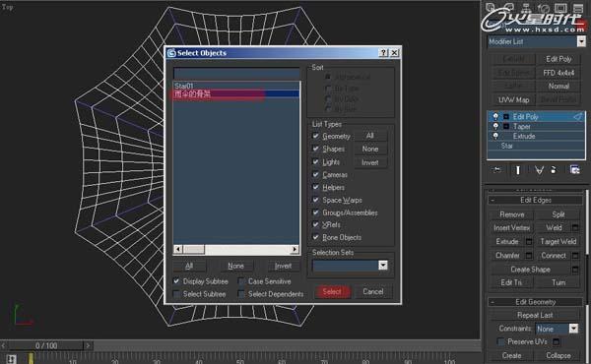Open Chamfer settings box icon
Viewport: 591px width, 364px height.
click(x=529, y=256)
